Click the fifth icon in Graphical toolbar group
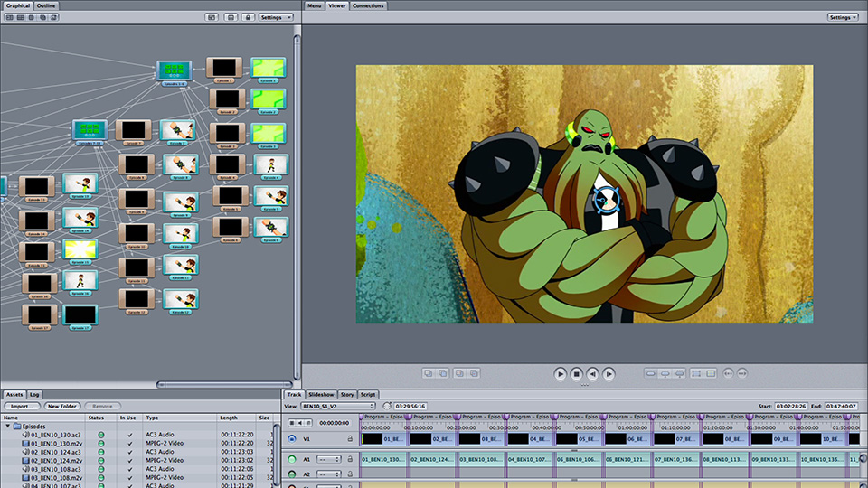This screenshot has width=868, height=488. click(53, 17)
